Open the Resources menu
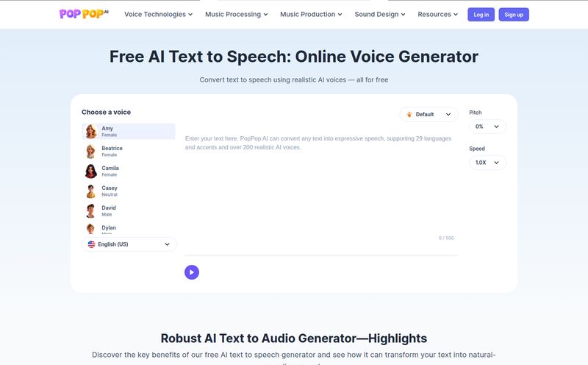The width and height of the screenshot is (588, 365). pos(437,14)
